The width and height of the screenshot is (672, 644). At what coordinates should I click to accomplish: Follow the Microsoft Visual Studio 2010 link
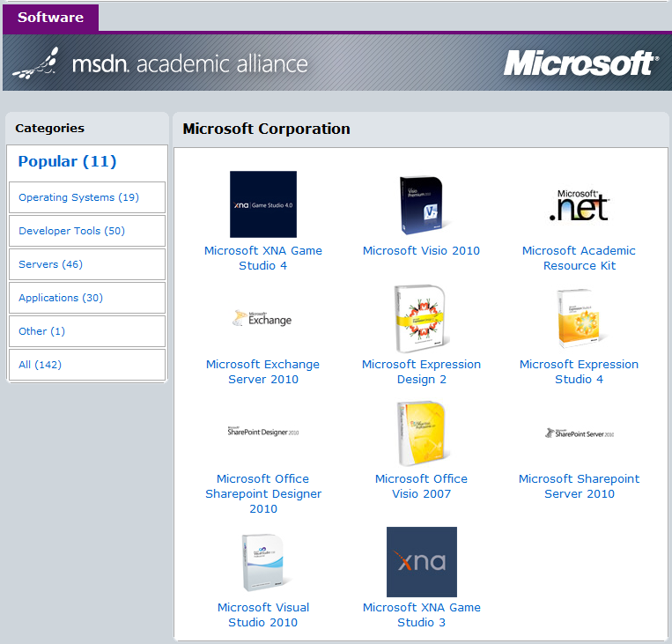pyautogui.click(x=263, y=615)
